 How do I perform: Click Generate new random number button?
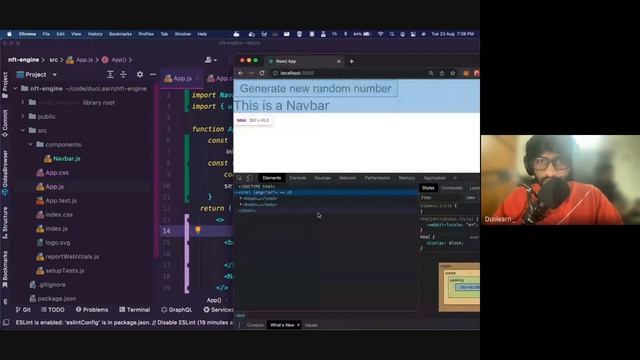click(x=316, y=88)
